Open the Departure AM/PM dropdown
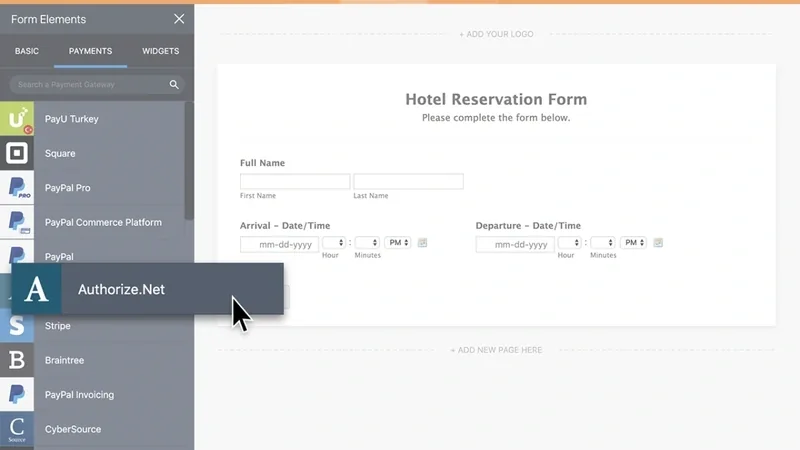The height and width of the screenshot is (450, 800). click(633, 243)
